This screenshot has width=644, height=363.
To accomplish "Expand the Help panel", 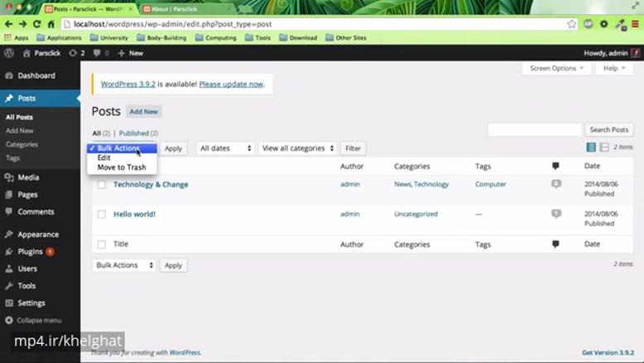I will pyautogui.click(x=614, y=68).
